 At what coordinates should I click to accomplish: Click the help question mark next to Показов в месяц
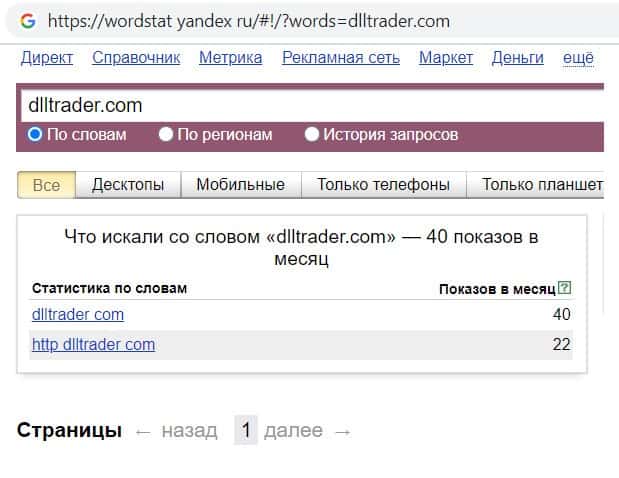tap(565, 288)
